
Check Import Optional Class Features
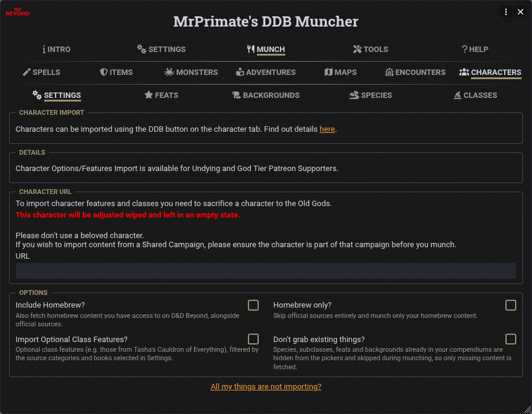pos(253,339)
